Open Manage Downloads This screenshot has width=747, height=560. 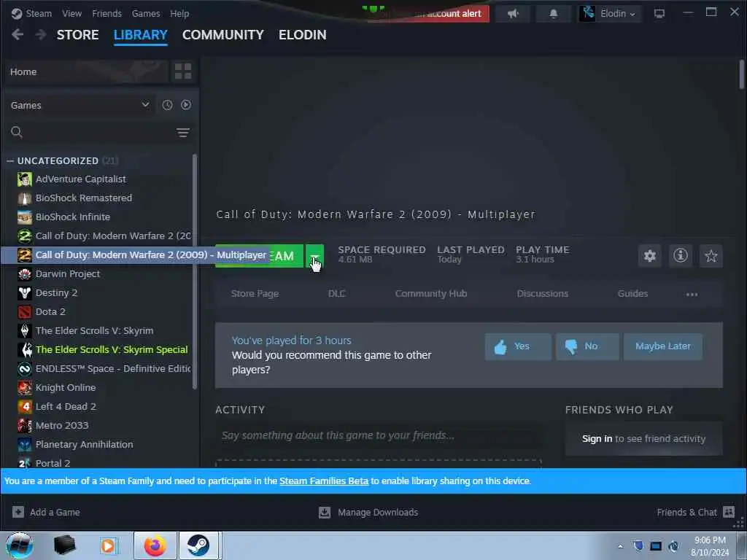coord(368,512)
